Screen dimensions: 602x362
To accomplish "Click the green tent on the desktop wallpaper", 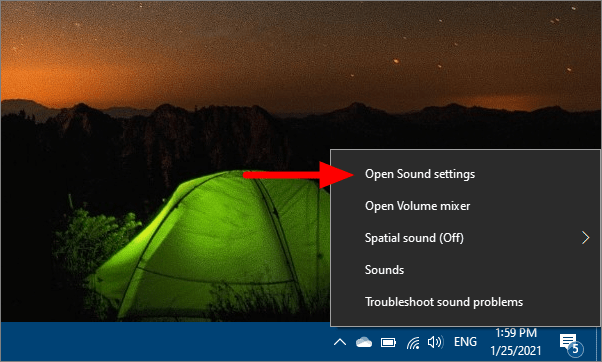I will 215,246.
